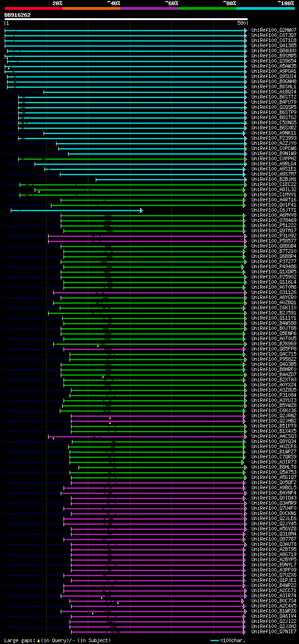This screenshot has height=644, width=299.
Task: Click the short cyan bar for UniRef100_C6JT71
Action: 77,210
